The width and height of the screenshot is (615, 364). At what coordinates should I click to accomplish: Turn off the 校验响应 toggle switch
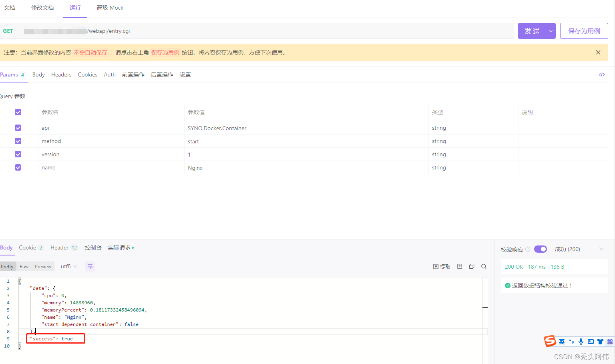(541, 249)
